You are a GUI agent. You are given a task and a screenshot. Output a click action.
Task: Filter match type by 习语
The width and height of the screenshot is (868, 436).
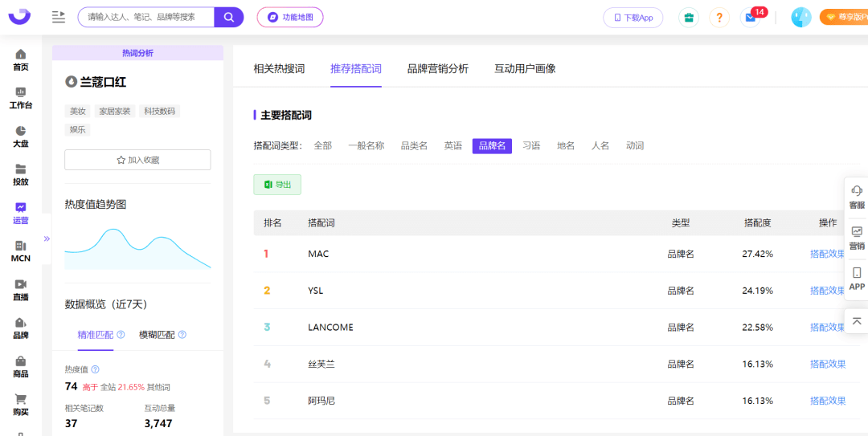click(531, 146)
